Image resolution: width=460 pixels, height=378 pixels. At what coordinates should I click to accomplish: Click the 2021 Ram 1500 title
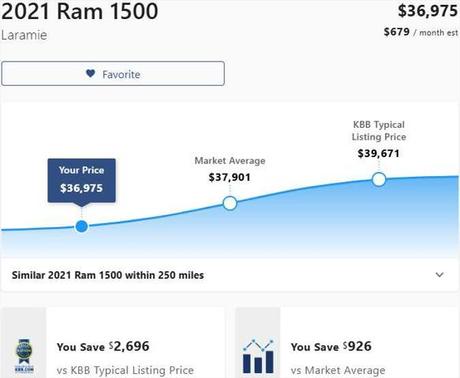point(80,11)
